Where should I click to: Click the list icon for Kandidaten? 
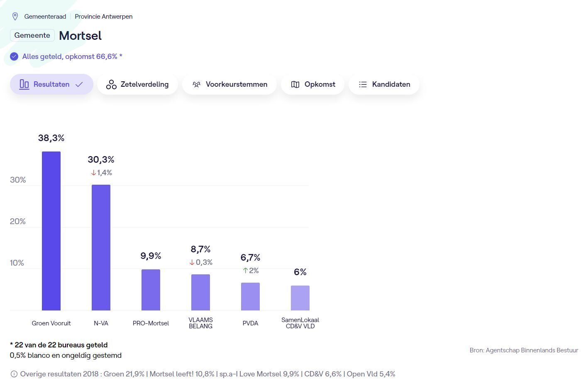tap(363, 85)
